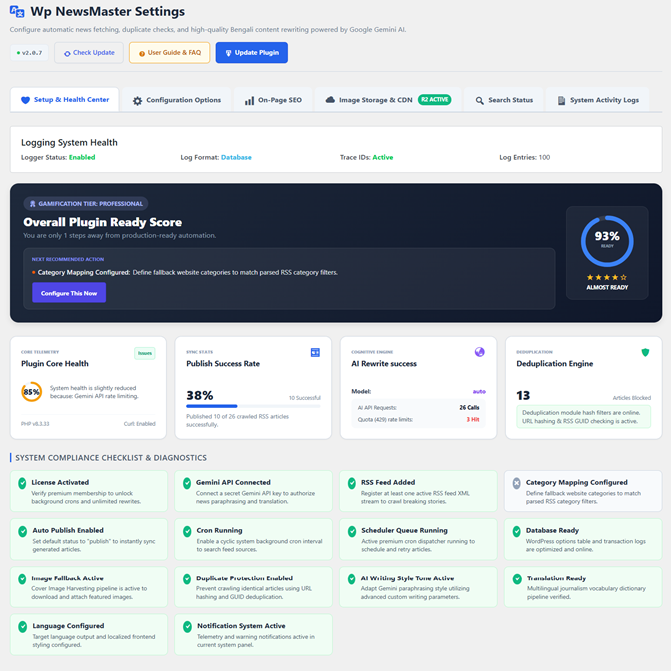
Task: Click the 26 Calls API requests value
Action: click(469, 407)
